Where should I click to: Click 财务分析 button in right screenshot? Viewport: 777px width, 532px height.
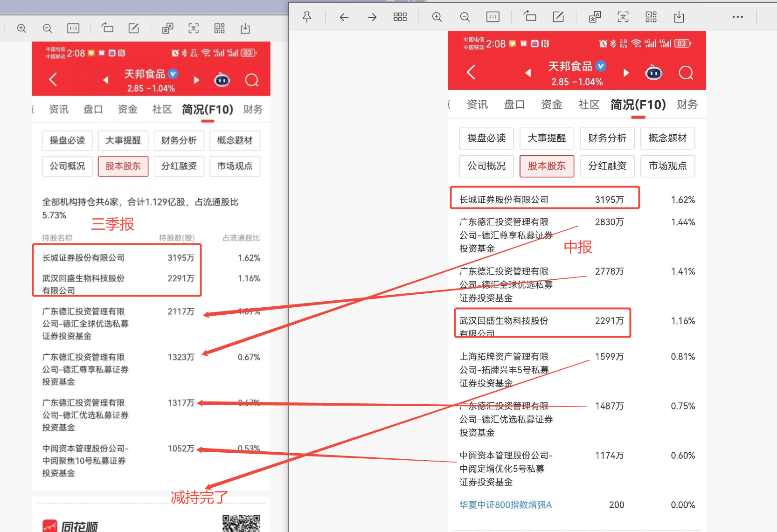(x=607, y=138)
